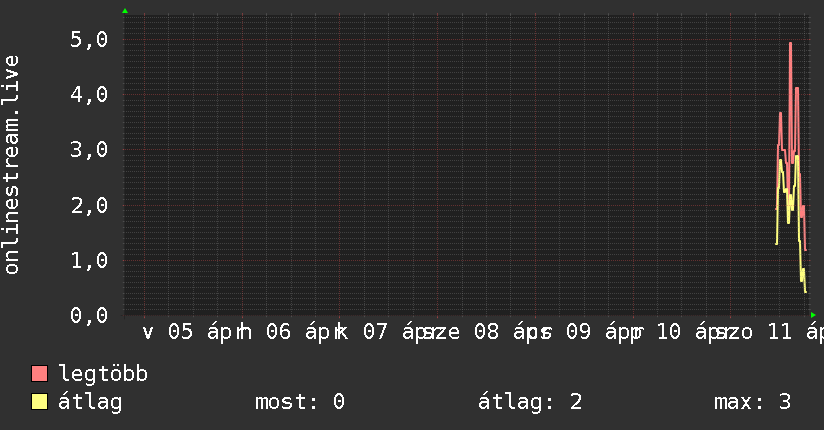
Task: Click the onlinestream.live vertical axis title
Action: click(12, 165)
